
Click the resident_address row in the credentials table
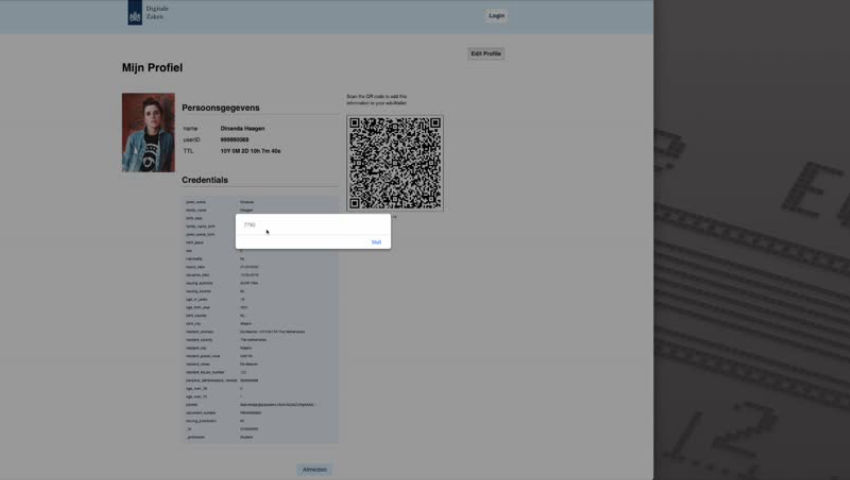260,332
